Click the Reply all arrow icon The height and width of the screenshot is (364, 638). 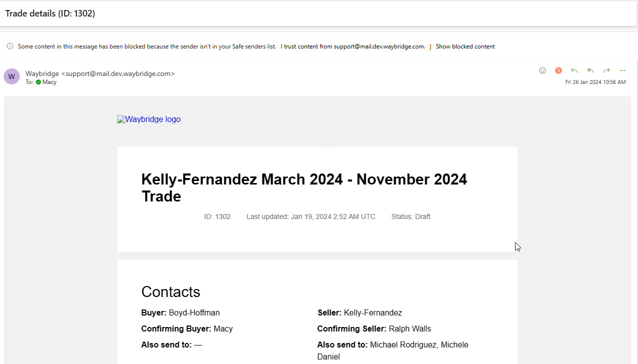(590, 70)
